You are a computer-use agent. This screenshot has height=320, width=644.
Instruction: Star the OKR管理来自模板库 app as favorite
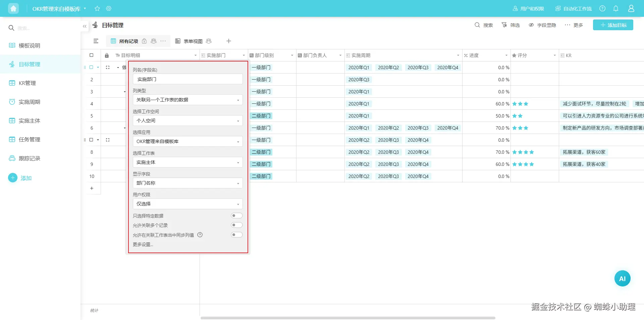[x=97, y=8]
